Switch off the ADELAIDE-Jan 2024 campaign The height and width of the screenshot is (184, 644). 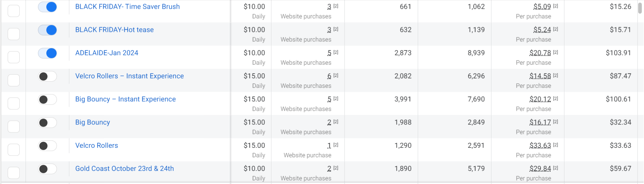(47, 53)
